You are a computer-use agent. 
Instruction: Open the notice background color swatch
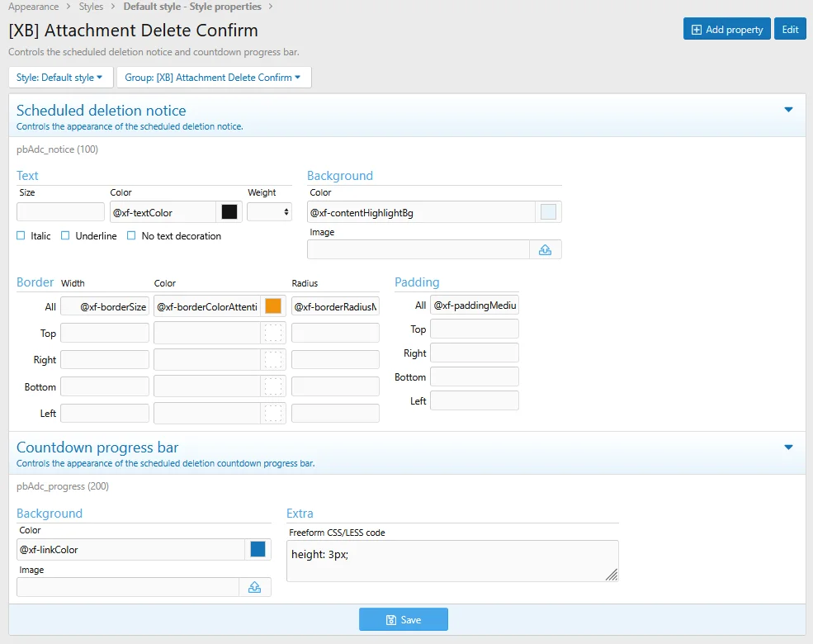[x=548, y=212]
